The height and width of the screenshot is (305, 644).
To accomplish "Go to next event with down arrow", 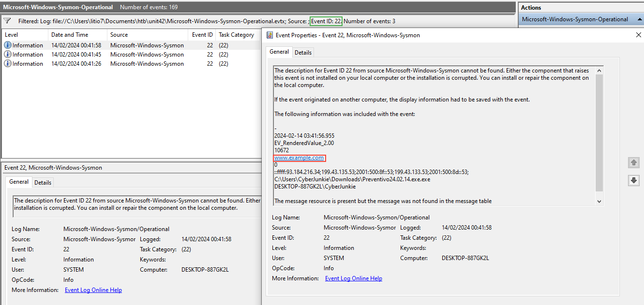I will [633, 180].
